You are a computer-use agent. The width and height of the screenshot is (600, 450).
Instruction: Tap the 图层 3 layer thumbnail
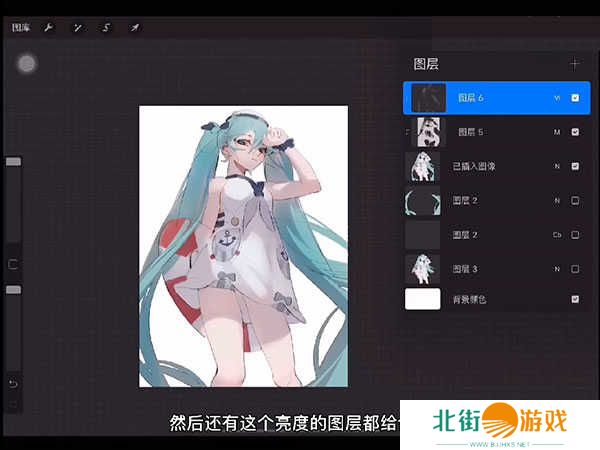422,269
